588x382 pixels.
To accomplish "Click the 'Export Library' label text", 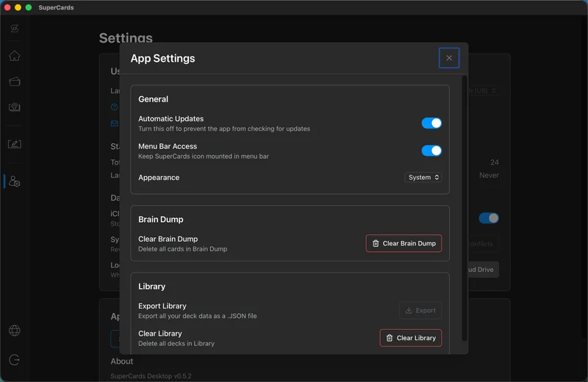I will 162,306.
